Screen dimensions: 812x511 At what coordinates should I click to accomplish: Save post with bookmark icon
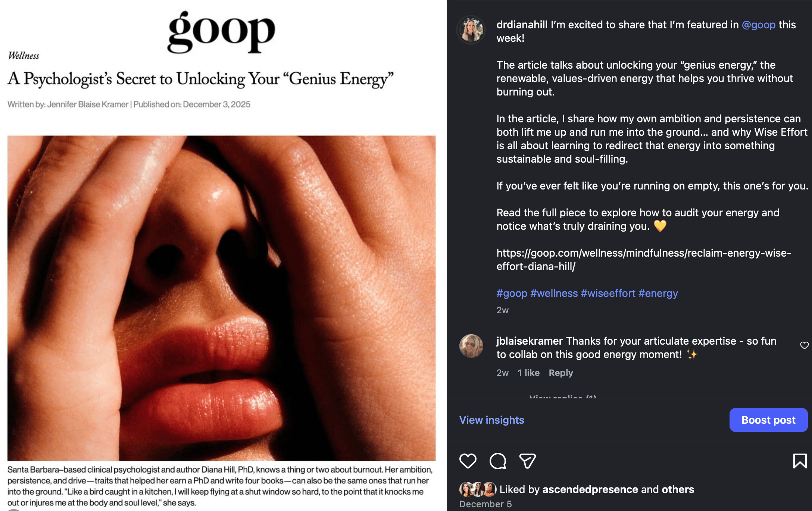800,461
